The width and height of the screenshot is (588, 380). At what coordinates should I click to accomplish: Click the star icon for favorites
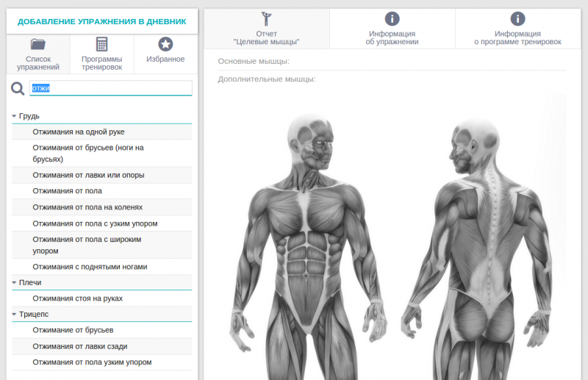tap(165, 44)
